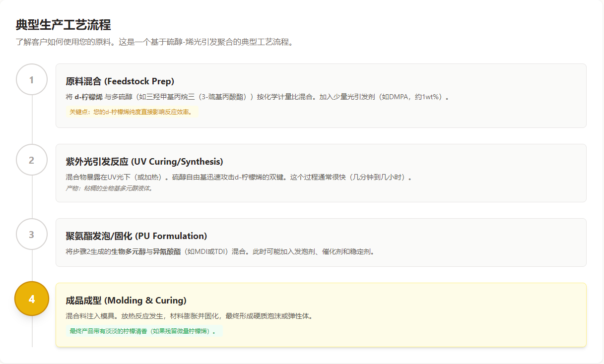The image size is (604, 364).
Task: Click the subtitle about 硫醇-烯光引发聚合
Action: coord(155,42)
